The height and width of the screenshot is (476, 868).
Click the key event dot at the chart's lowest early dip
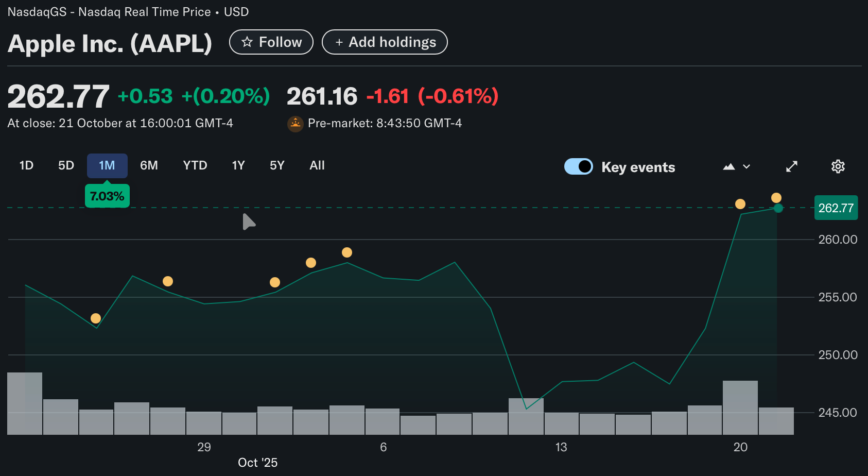pyautogui.click(x=96, y=318)
